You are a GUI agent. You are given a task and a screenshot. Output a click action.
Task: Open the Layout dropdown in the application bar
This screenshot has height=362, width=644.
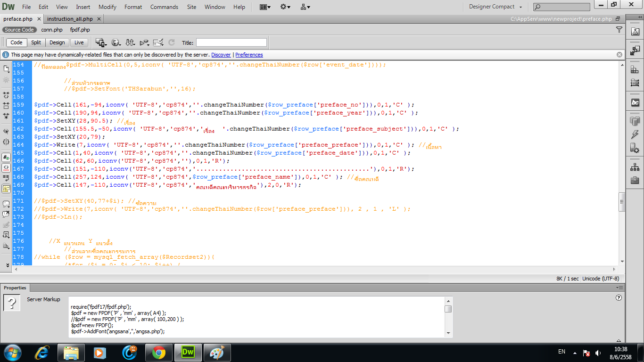265,7
